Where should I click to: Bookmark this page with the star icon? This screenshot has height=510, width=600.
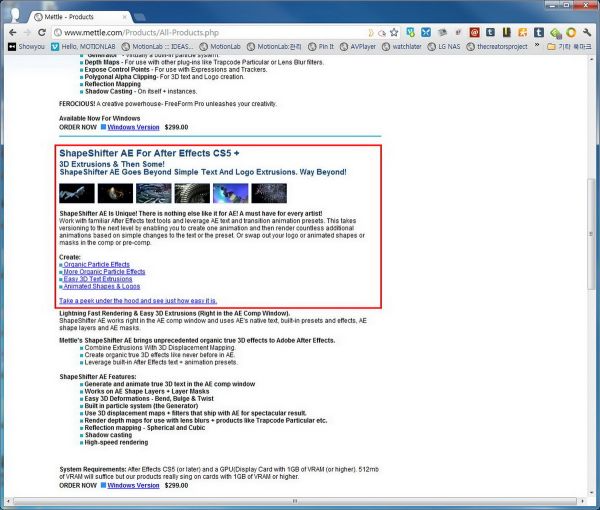point(394,33)
